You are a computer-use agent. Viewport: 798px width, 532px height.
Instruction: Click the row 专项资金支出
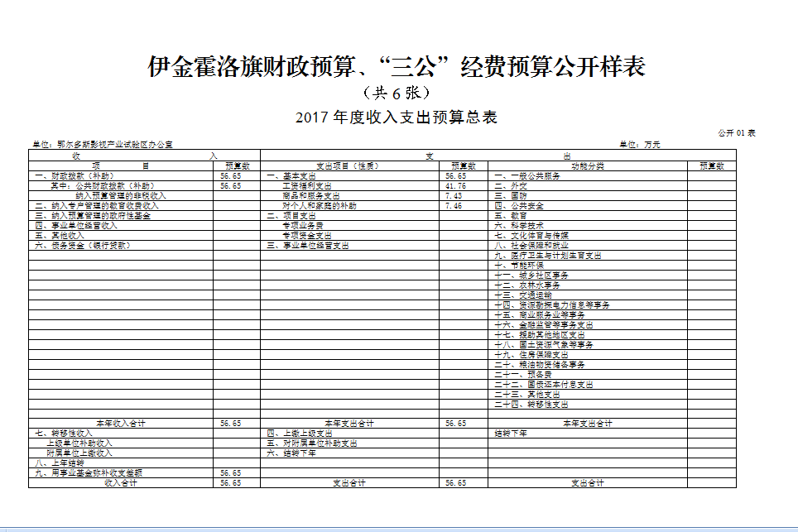tap(349, 236)
